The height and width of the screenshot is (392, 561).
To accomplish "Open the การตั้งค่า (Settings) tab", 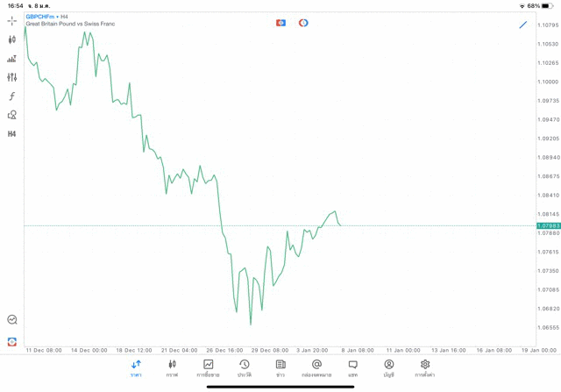I will (425, 368).
